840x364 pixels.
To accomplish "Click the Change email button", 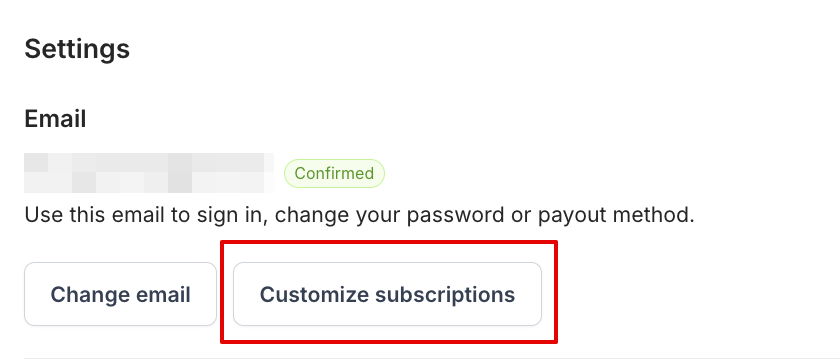I will click(x=121, y=294).
